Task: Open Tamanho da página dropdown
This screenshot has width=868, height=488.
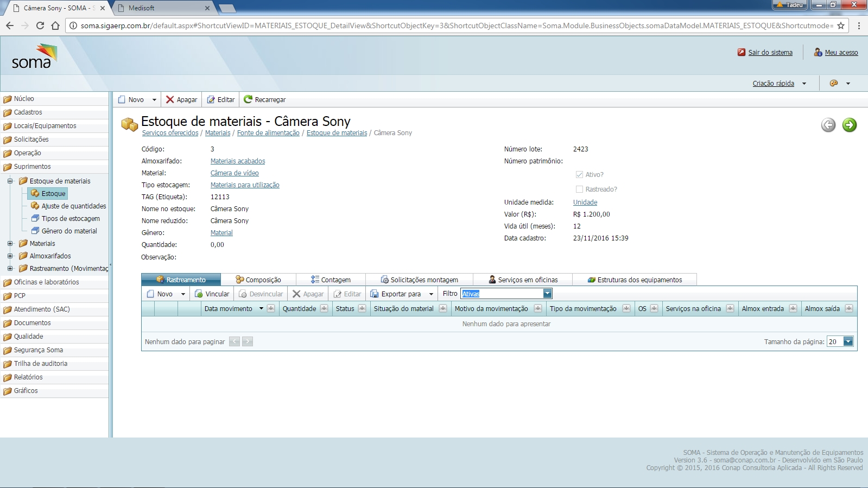Action: point(848,341)
